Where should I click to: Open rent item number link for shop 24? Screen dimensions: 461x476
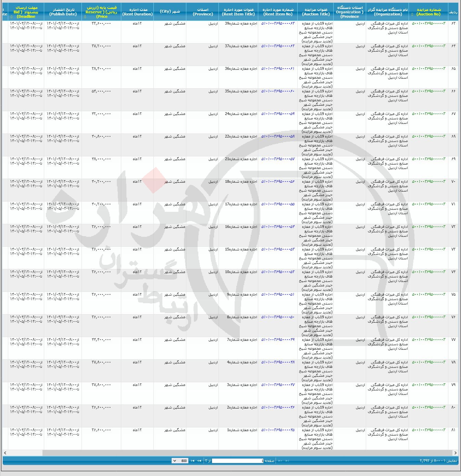coord(278,114)
